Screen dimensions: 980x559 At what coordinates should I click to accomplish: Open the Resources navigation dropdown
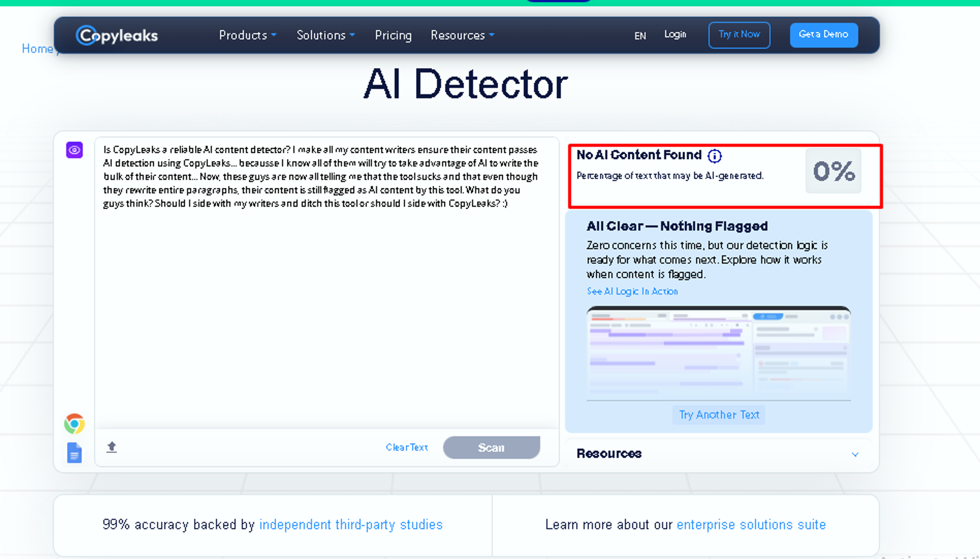(x=462, y=35)
